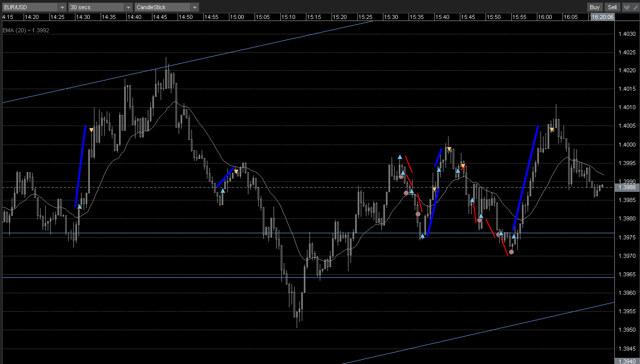Select the orange sell marker near 16:00
Viewport: 640px width, 364px height.
point(552,130)
